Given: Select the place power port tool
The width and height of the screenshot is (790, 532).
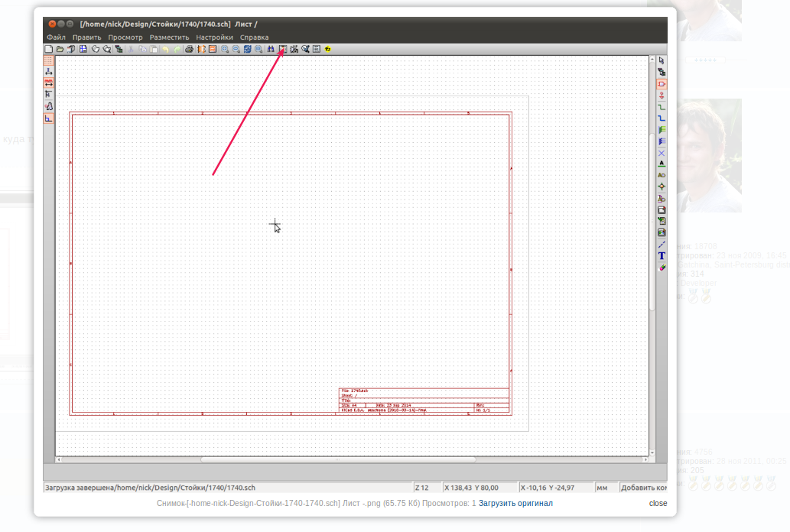Looking at the screenshot, I should tap(662, 96).
